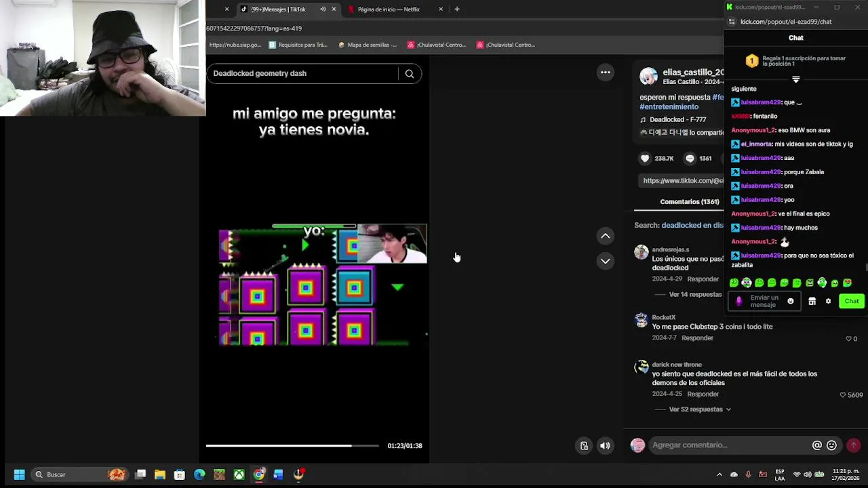The height and width of the screenshot is (488, 868).
Task: Open taskbar Task View icon
Action: pos(140,474)
